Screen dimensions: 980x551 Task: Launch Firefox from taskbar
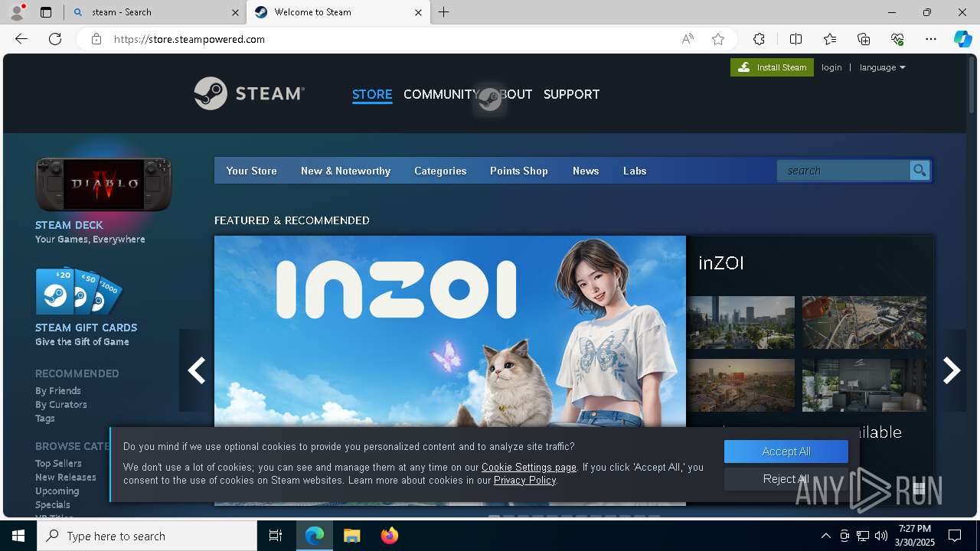390,536
